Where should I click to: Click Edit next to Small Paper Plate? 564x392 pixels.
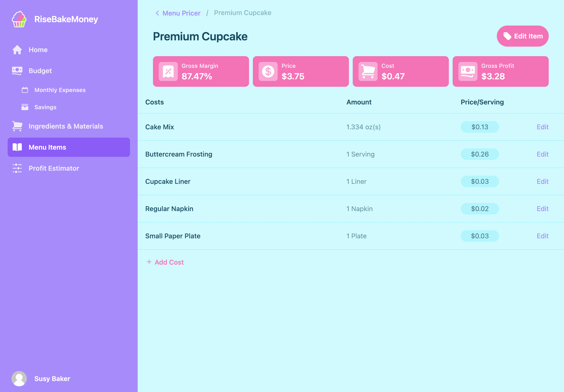[x=542, y=235]
